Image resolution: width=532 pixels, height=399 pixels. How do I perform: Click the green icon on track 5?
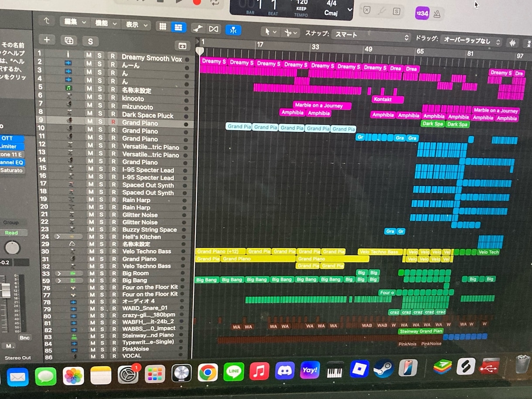pos(68,88)
